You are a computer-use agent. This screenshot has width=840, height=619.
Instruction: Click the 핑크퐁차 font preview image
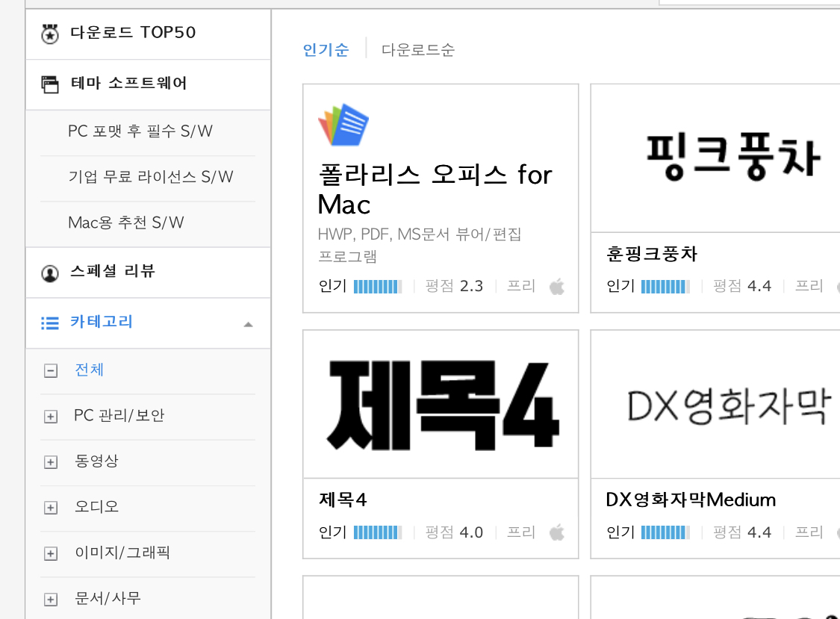[x=733, y=157]
